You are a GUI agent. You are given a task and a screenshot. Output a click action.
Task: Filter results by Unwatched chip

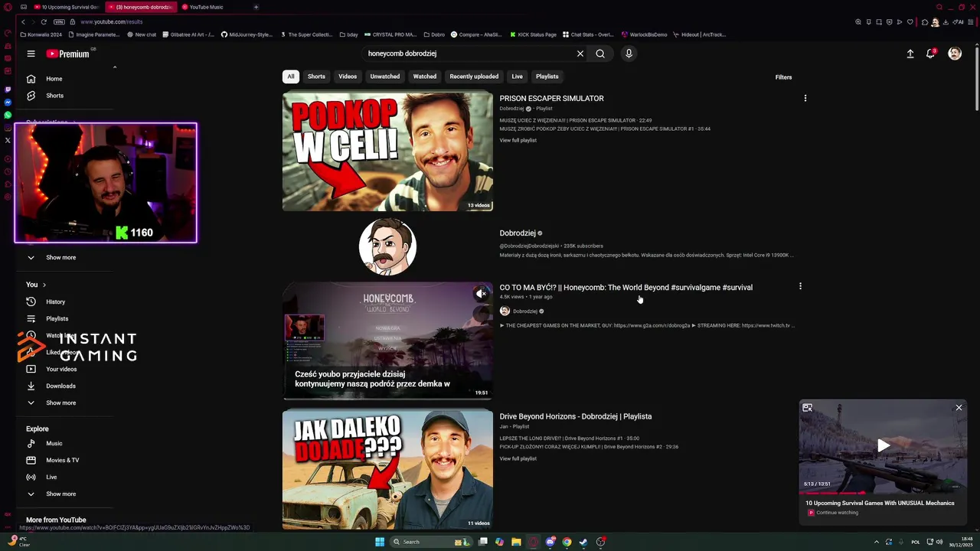coord(385,77)
